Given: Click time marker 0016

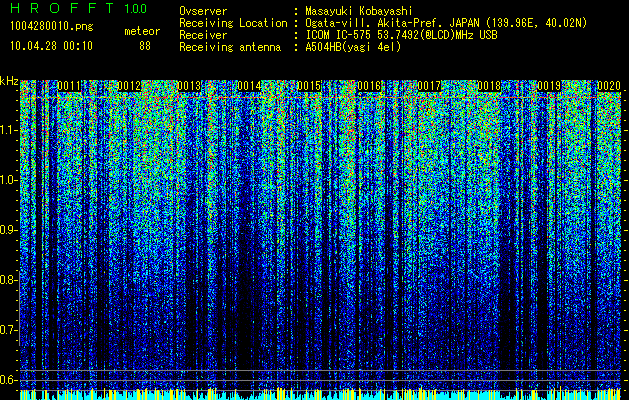Looking at the screenshot, I should pyautogui.click(x=369, y=86).
